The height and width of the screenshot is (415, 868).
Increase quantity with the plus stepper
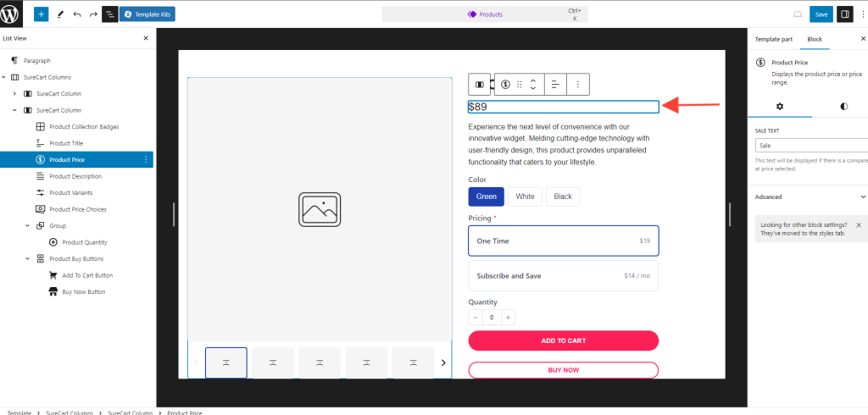(508, 318)
